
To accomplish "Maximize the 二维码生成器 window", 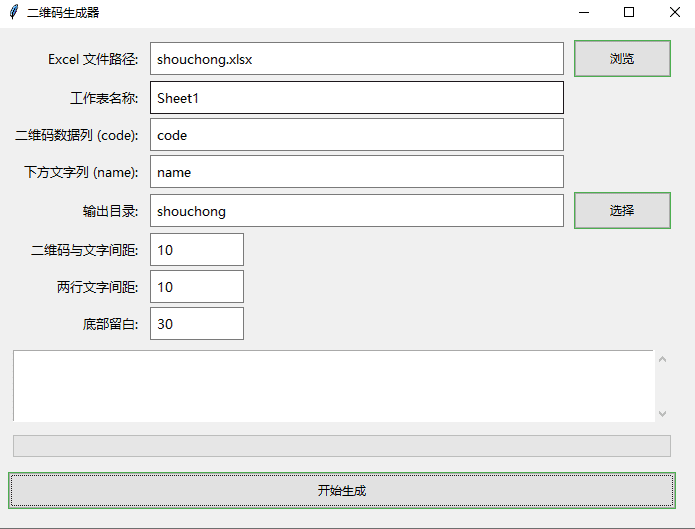I will click(629, 13).
